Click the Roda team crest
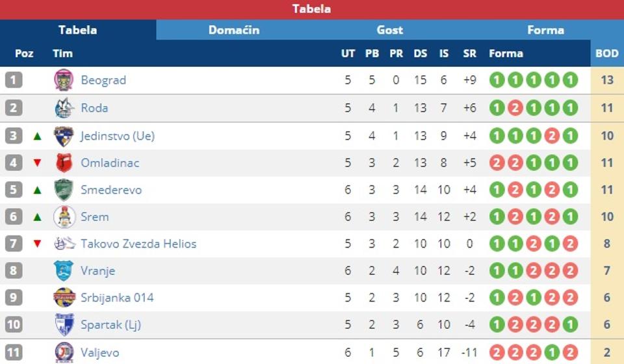 (64, 108)
